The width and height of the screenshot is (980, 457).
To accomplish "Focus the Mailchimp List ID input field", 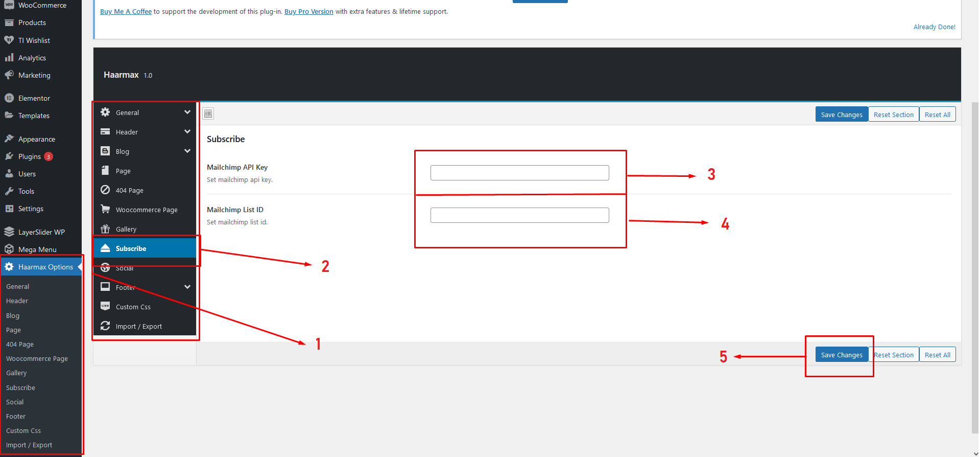I will point(520,215).
